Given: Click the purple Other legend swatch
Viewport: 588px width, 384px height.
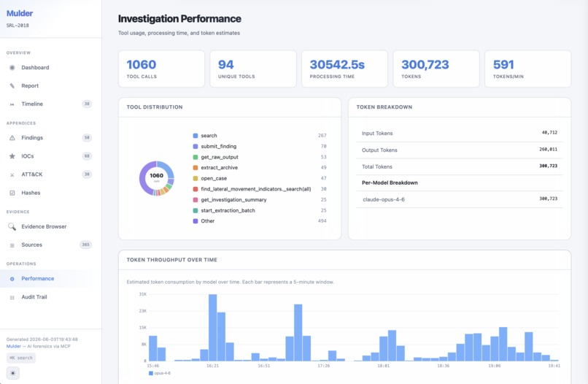Looking at the screenshot, I should coord(196,221).
